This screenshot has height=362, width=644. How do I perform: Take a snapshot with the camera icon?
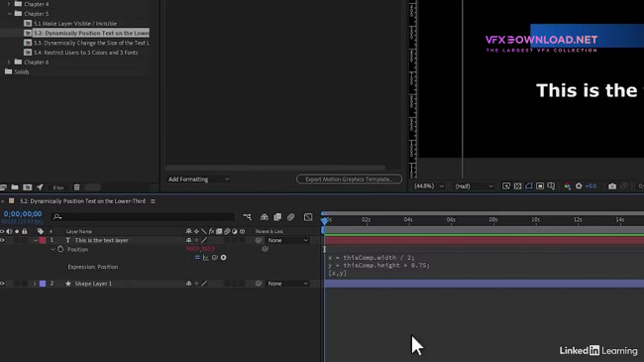pos(612,186)
